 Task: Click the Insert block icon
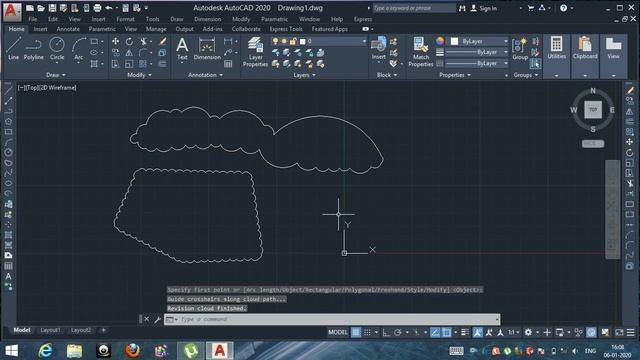pyautogui.click(x=378, y=49)
